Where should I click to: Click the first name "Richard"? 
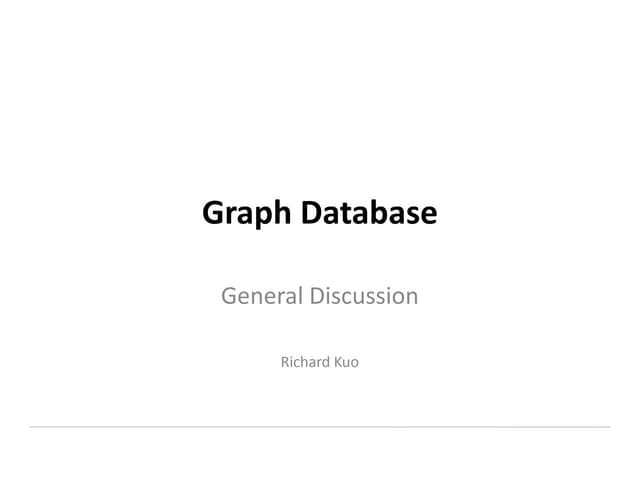point(304,361)
